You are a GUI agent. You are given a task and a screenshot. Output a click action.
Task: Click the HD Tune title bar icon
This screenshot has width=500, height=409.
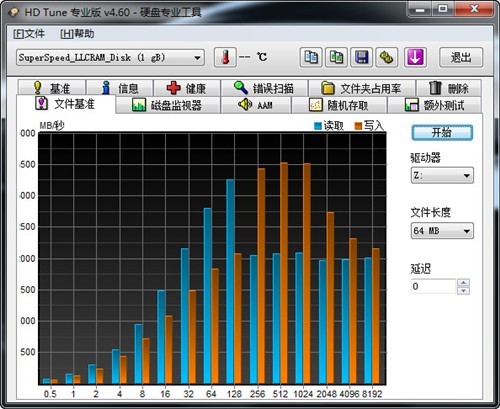(x=13, y=12)
